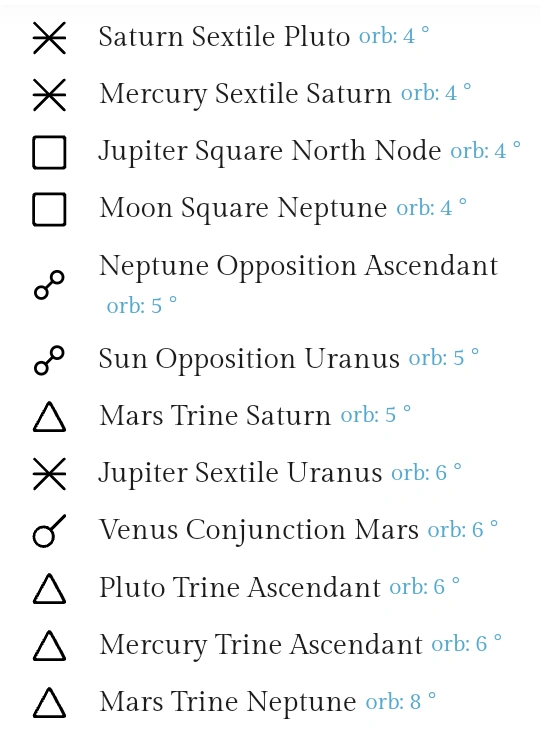This screenshot has height=732, width=540.
Task: Click the trine triangle for Pluto Trine Ascendant
Action: tap(49, 589)
